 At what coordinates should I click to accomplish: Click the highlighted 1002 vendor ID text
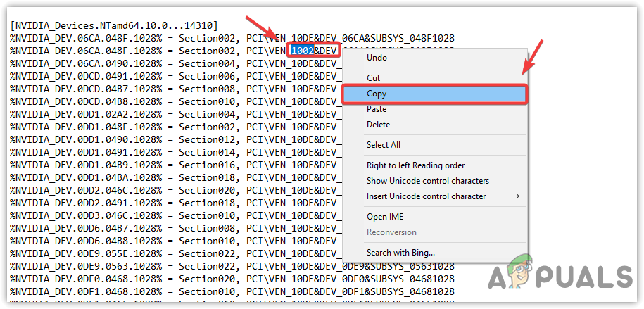(303, 51)
